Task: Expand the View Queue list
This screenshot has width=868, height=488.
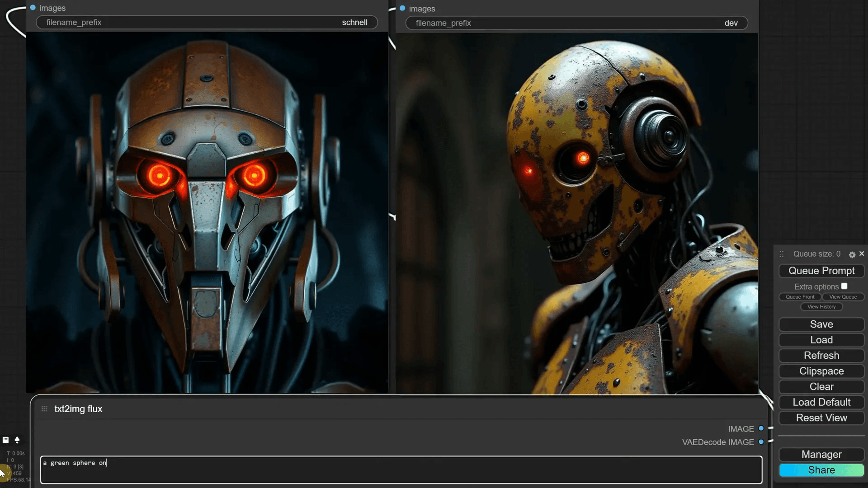Action: (x=843, y=297)
